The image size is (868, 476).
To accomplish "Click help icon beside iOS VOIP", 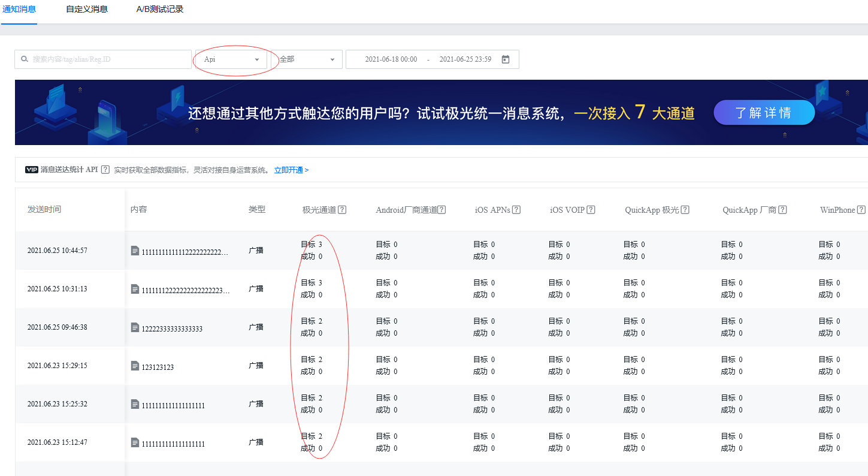I will click(591, 210).
